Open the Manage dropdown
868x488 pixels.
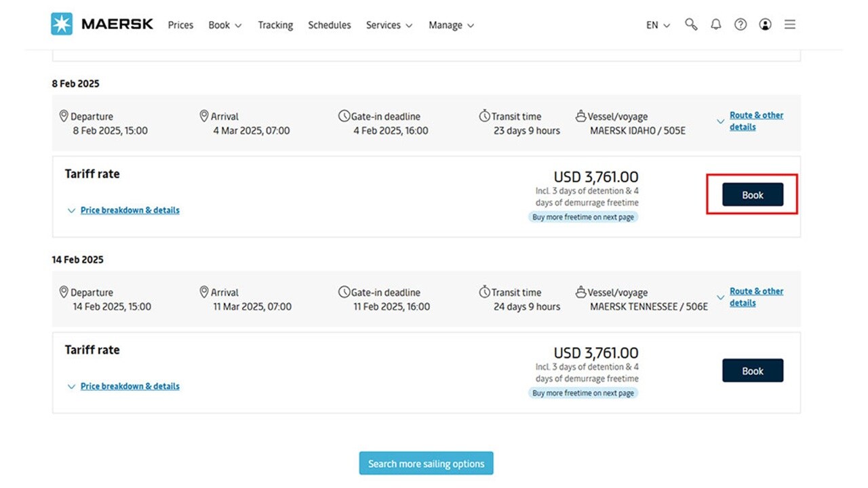pos(451,25)
